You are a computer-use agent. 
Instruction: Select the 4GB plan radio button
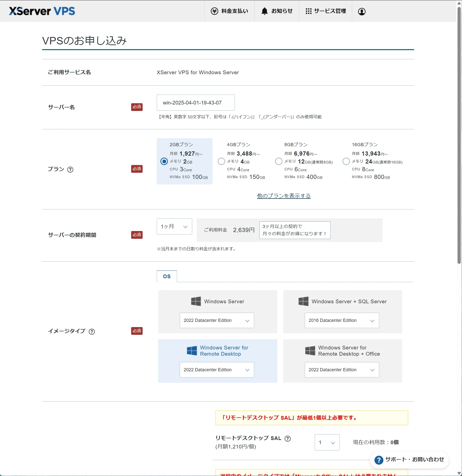(x=221, y=161)
